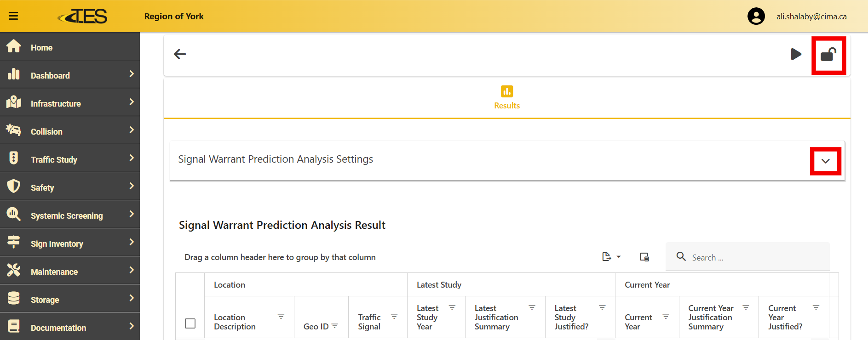Click the user account avatar icon
The width and height of the screenshot is (868, 340).
(x=756, y=17)
